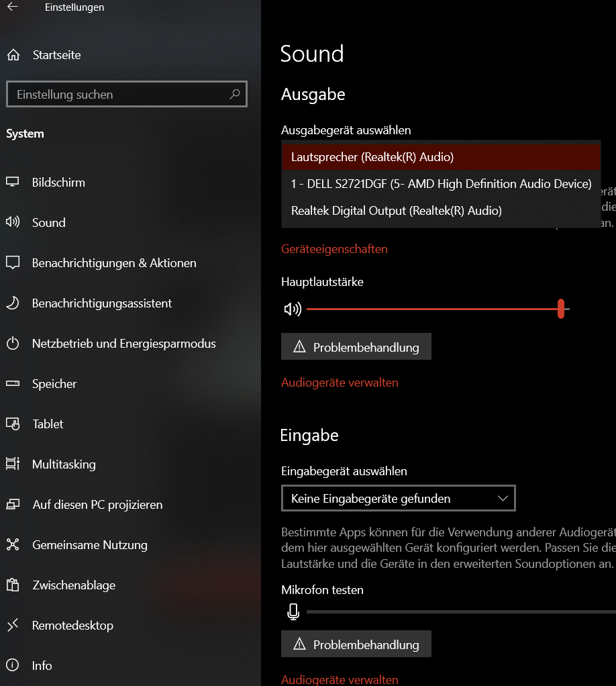Open the Remotedesktop settings page
This screenshot has height=686, width=616.
click(x=72, y=626)
